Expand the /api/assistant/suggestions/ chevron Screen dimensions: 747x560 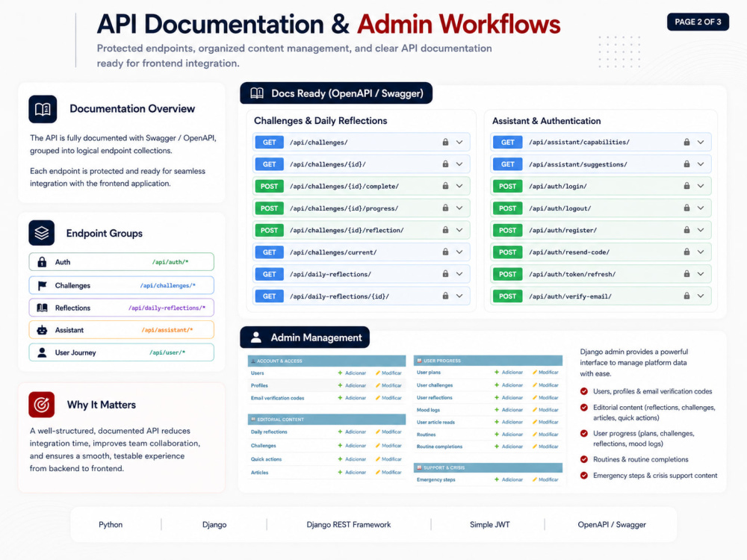[701, 164]
